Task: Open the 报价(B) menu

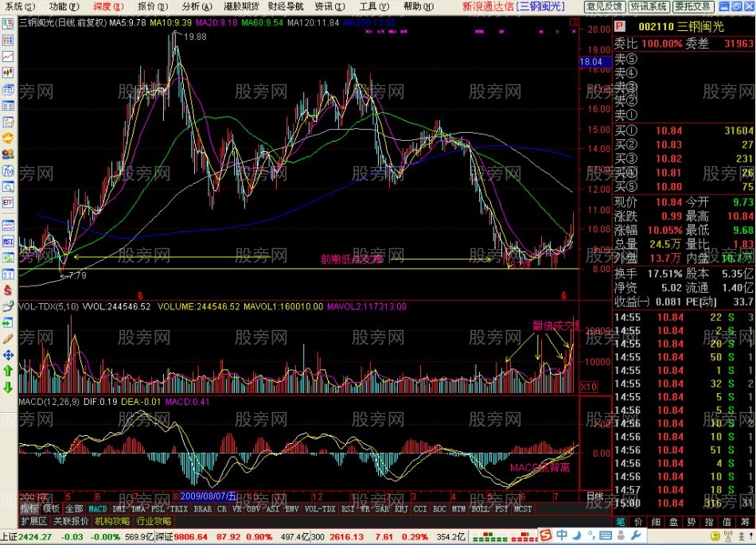Action: tap(153, 6)
